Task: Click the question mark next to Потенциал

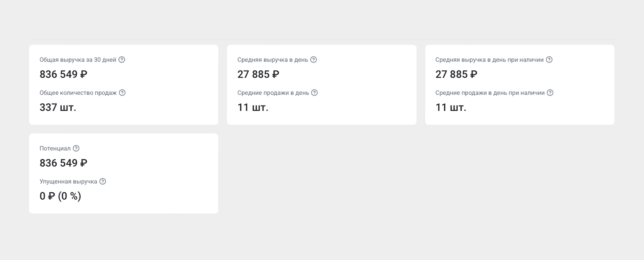Action: point(76,148)
